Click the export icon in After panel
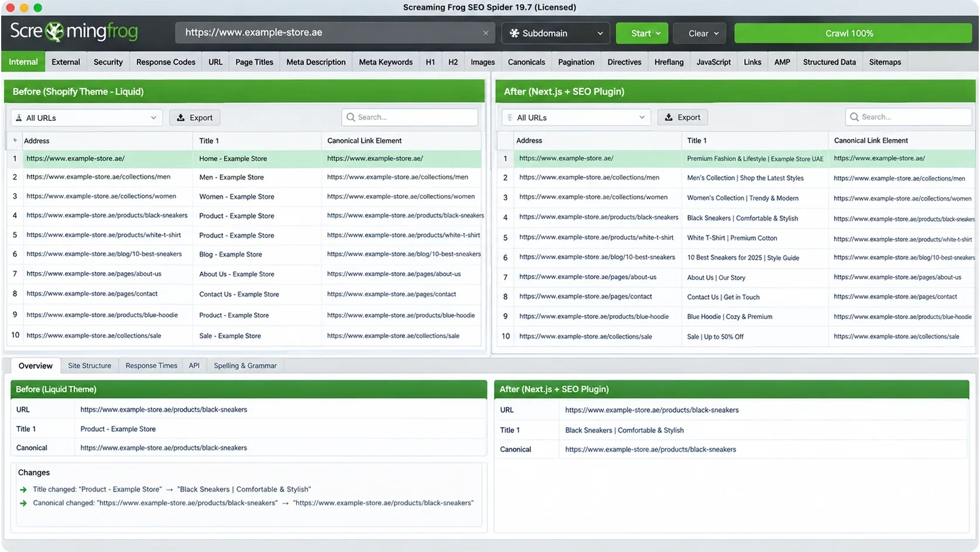 click(668, 117)
